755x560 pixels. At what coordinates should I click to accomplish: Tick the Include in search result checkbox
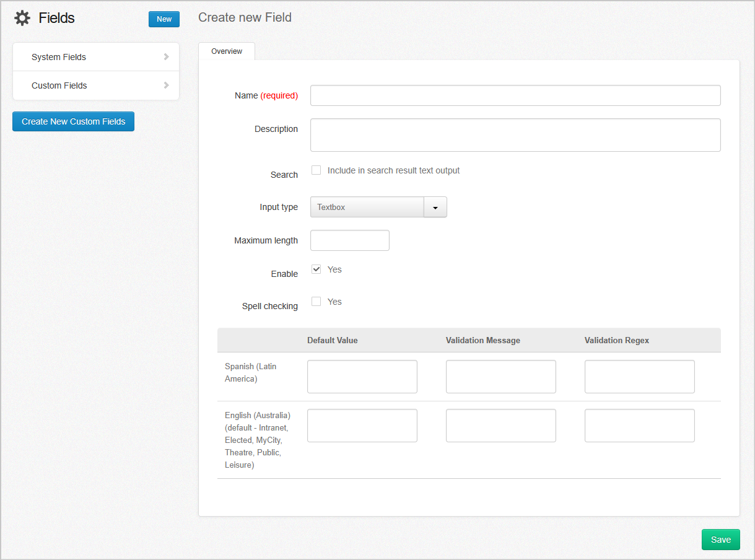(316, 170)
